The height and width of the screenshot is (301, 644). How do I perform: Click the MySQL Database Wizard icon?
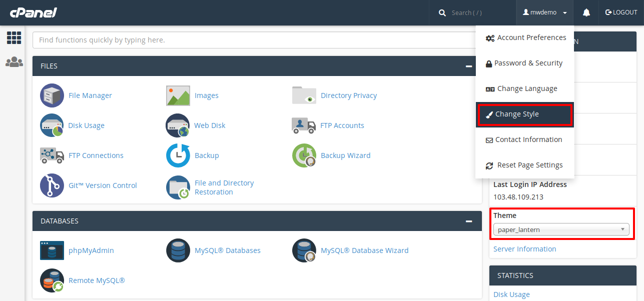[304, 250]
